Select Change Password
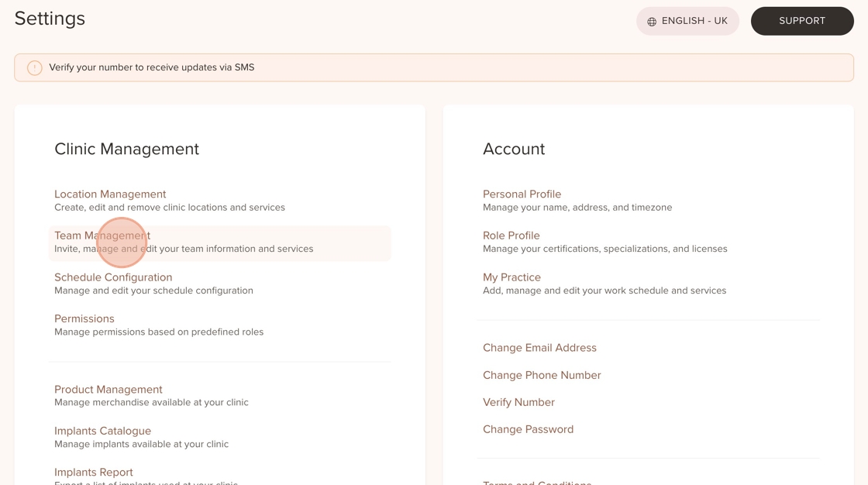The height and width of the screenshot is (485, 868). (x=528, y=429)
